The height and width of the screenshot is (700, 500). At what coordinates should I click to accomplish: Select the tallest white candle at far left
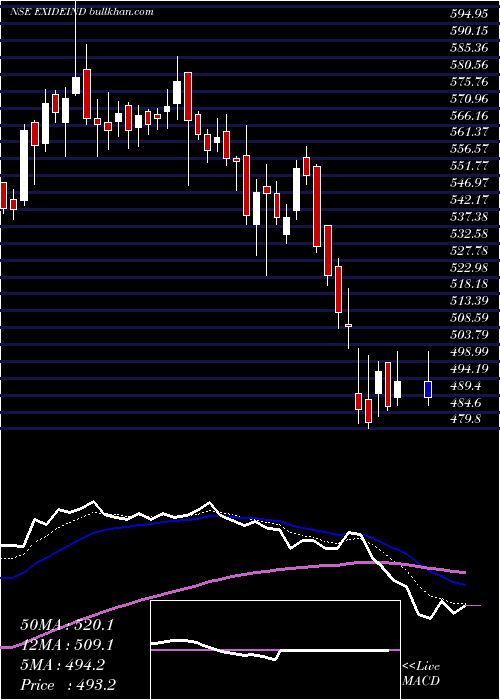click(x=24, y=165)
